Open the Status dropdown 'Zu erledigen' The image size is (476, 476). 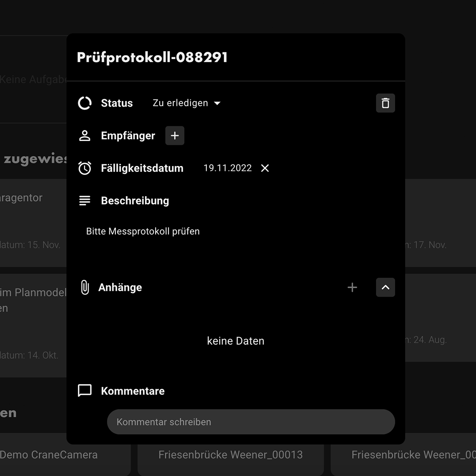(186, 103)
